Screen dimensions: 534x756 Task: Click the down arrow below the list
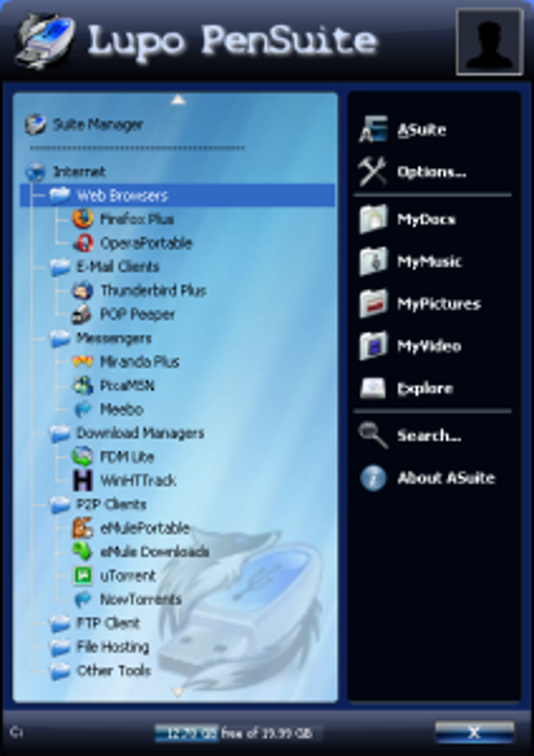tap(177, 693)
